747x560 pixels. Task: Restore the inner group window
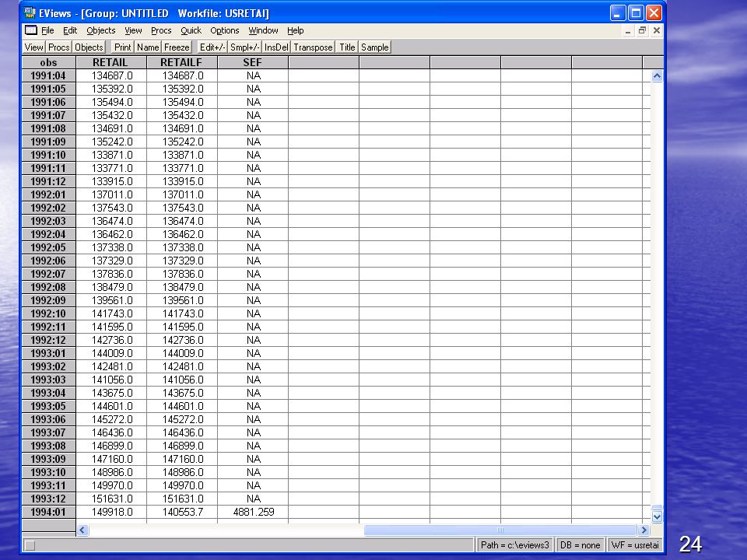642,31
